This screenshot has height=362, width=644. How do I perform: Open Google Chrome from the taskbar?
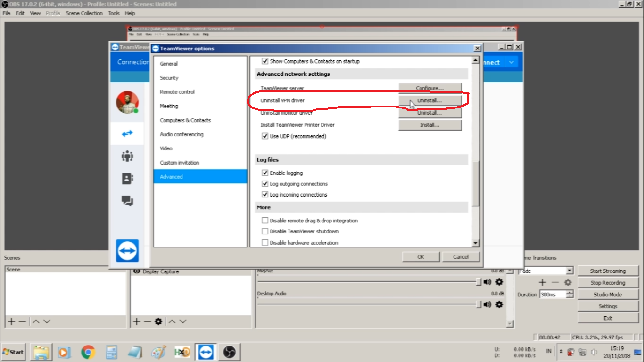coord(88,352)
